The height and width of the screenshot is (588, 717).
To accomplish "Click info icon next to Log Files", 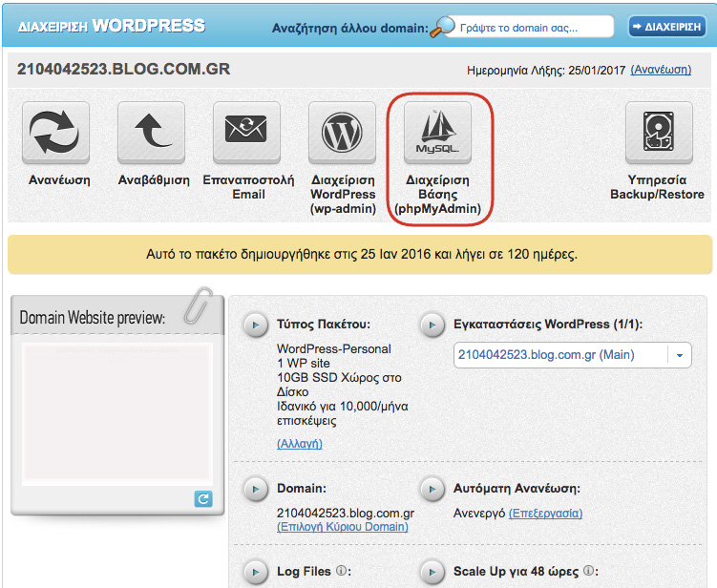I will [341, 571].
